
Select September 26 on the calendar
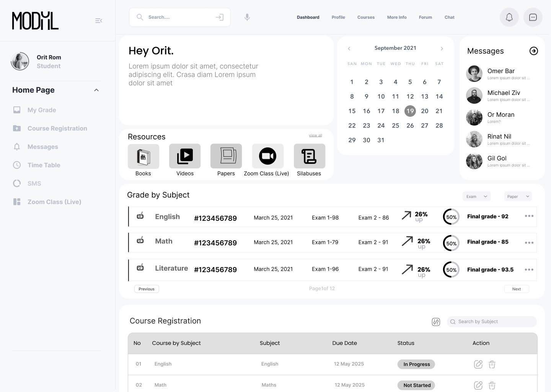(410, 126)
